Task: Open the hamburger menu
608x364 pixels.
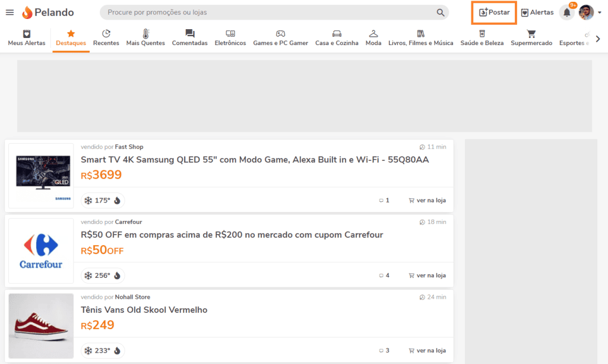Action: tap(9, 12)
